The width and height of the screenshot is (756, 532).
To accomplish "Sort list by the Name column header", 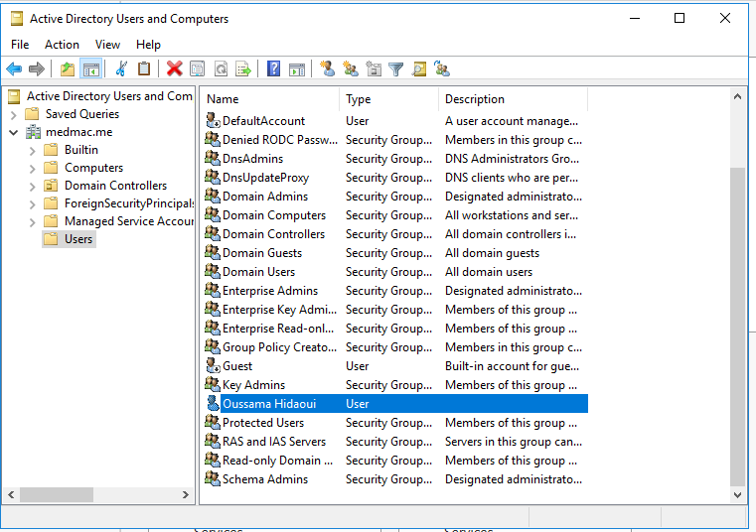I will [269, 99].
